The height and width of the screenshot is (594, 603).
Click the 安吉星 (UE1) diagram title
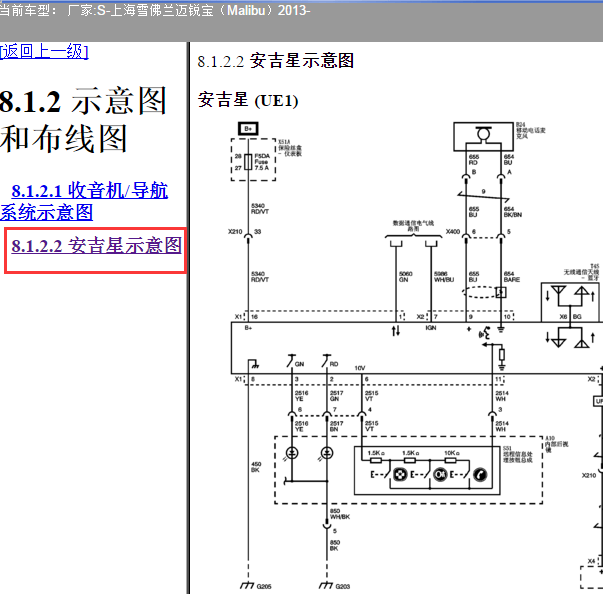[x=248, y=100]
